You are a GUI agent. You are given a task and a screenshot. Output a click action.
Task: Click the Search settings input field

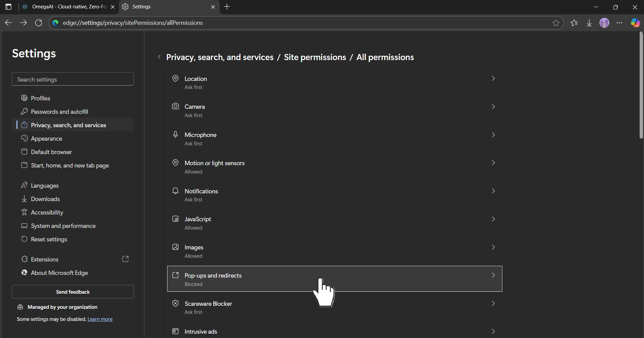click(x=73, y=79)
